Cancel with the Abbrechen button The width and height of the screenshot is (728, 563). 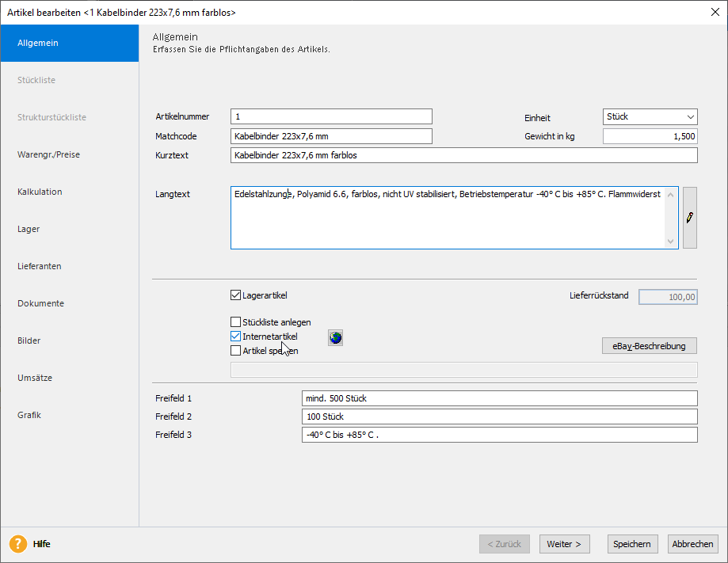tap(694, 544)
